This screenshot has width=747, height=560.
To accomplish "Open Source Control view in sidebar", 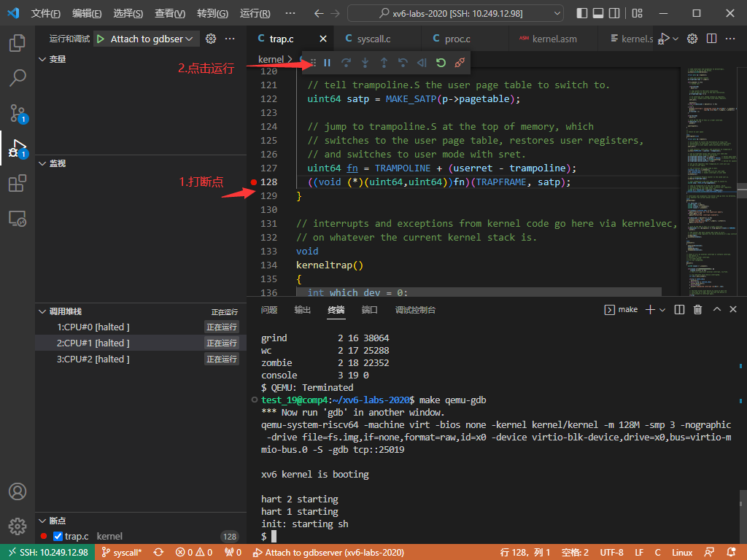I will click(x=18, y=113).
